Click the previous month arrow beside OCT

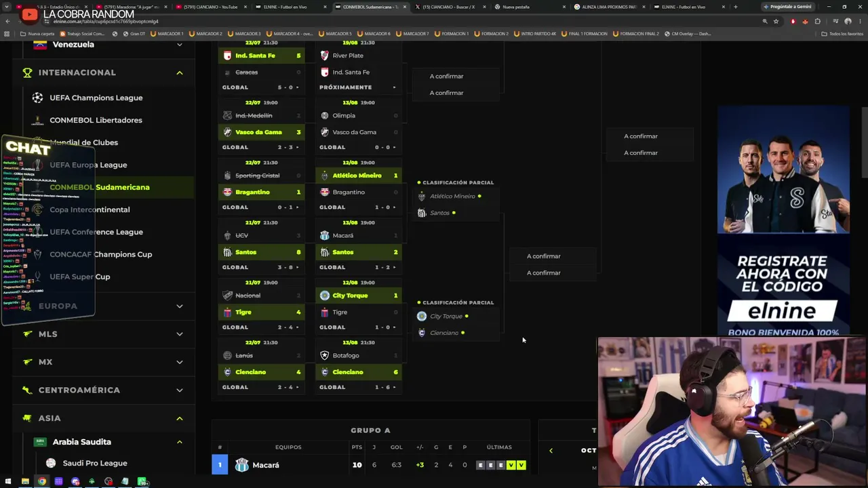click(551, 451)
